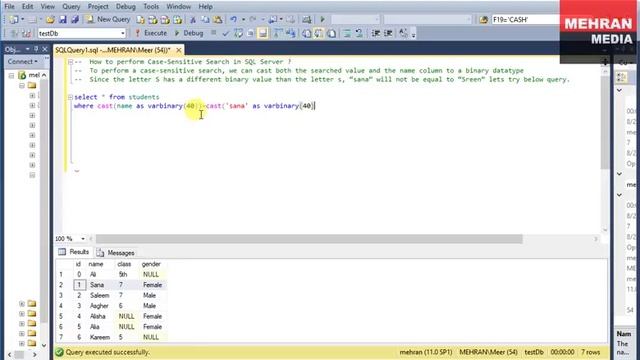The height and width of the screenshot is (360, 640).
Task: Toggle Include Client Statistics
Action: [x=291, y=33]
